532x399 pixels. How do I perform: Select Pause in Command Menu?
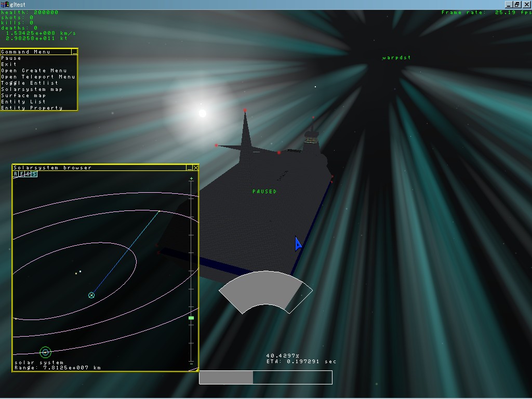coord(39,58)
